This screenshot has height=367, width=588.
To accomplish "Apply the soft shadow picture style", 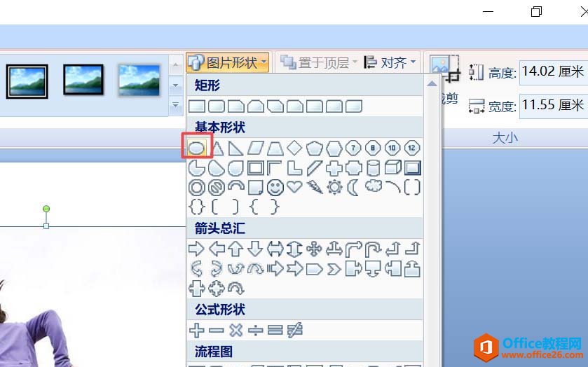I will tap(139, 80).
